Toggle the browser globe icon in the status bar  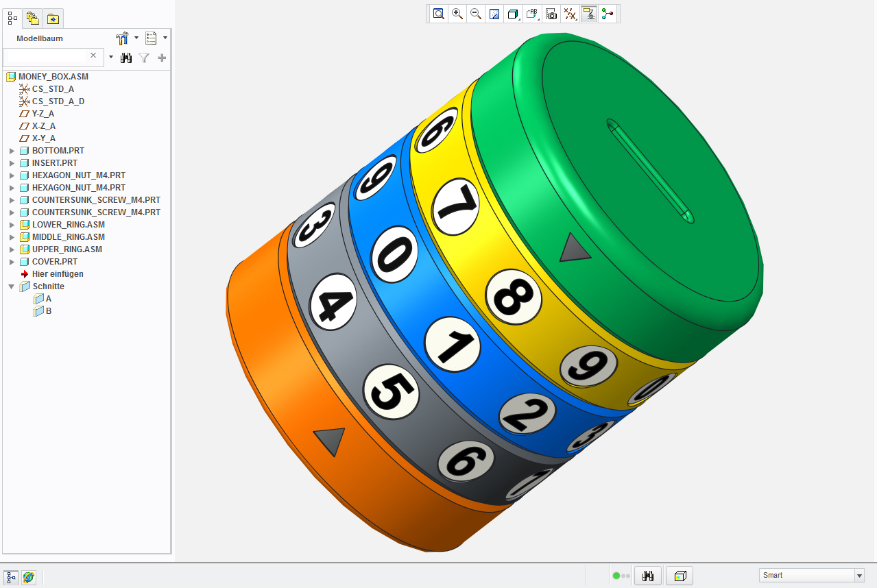click(x=29, y=577)
